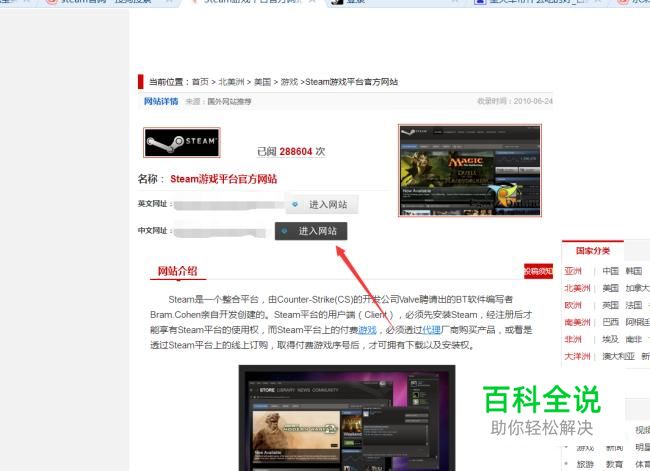Open 大洋洲 category link
This screenshot has height=471, width=650.
tap(577, 356)
